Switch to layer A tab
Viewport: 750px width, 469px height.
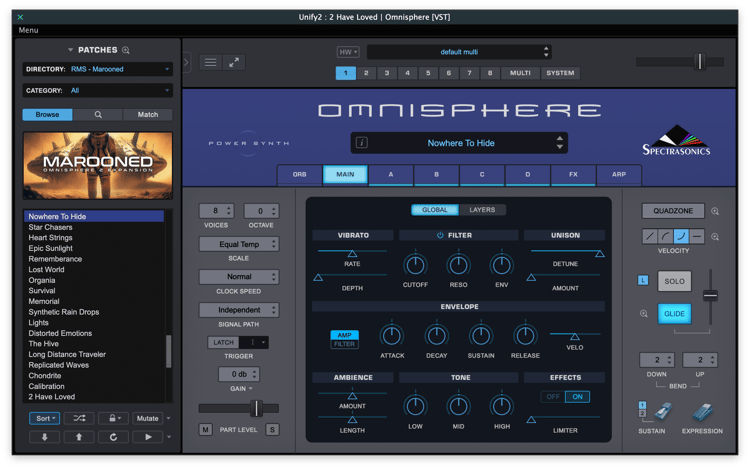point(391,175)
